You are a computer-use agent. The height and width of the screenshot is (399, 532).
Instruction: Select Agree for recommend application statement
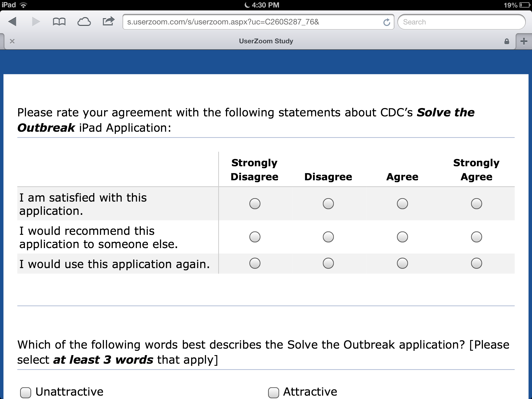pyautogui.click(x=402, y=237)
